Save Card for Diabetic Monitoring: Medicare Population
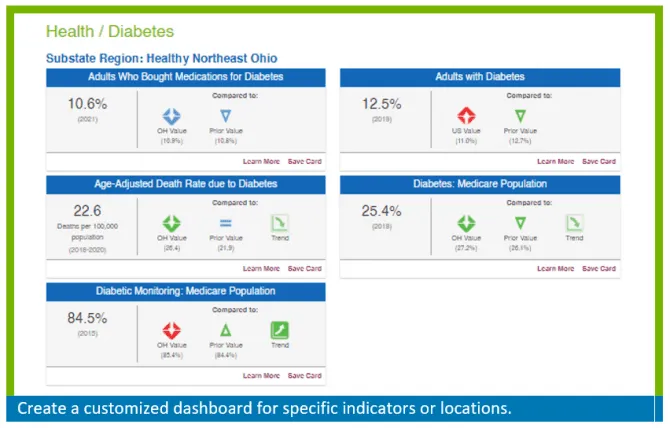 [x=304, y=376]
